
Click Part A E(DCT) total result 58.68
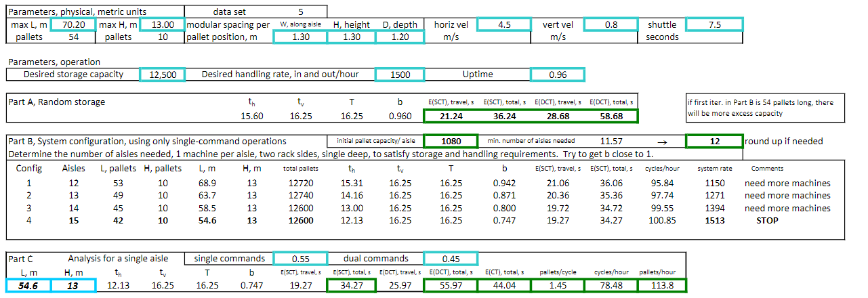pos(611,116)
